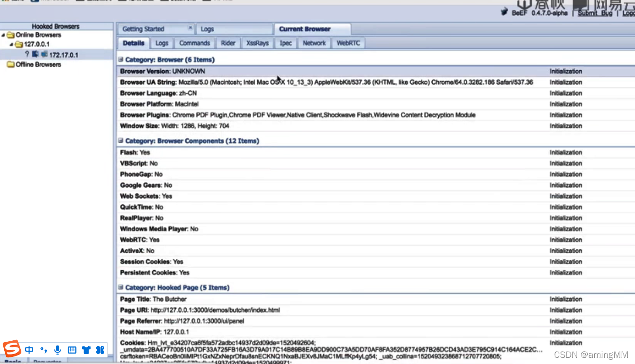Open the Logs sub-tab next to Details
This screenshot has height=364, width=635.
coord(162,43)
